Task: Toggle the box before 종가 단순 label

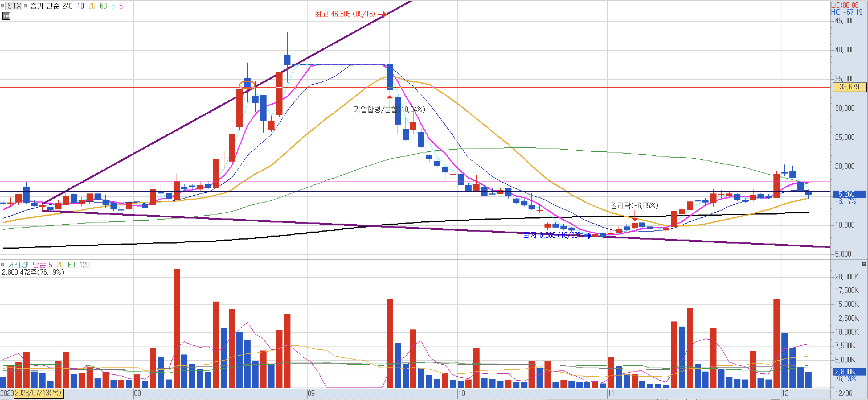Action: [26, 6]
